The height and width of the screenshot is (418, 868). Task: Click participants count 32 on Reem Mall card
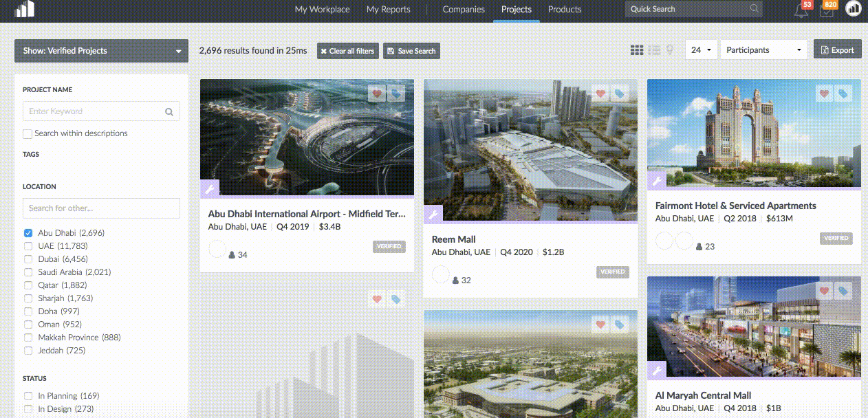click(462, 280)
